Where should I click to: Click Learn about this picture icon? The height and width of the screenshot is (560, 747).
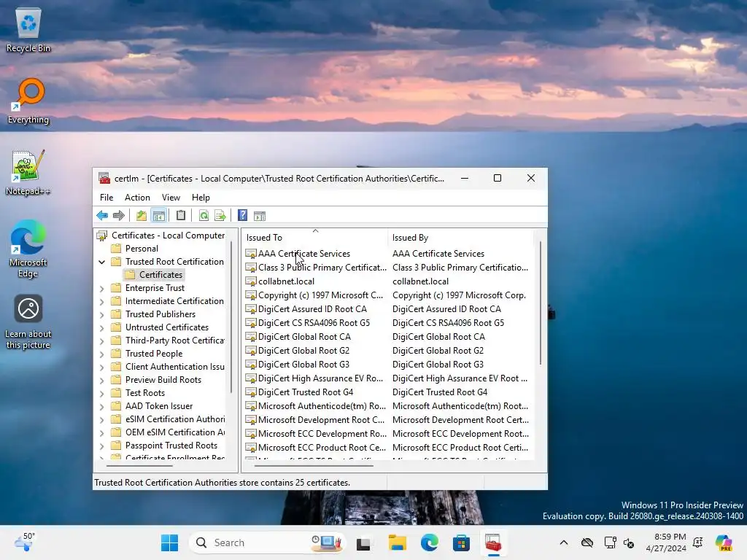pos(28,322)
